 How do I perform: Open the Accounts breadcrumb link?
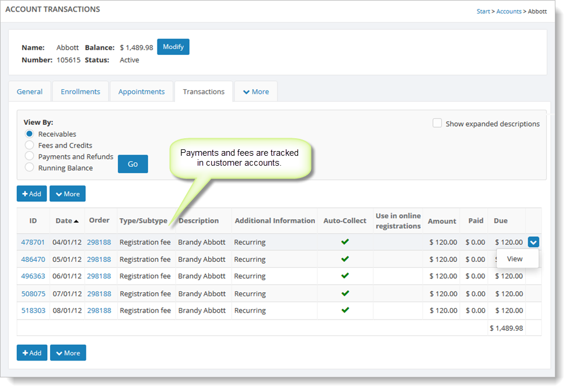(509, 11)
